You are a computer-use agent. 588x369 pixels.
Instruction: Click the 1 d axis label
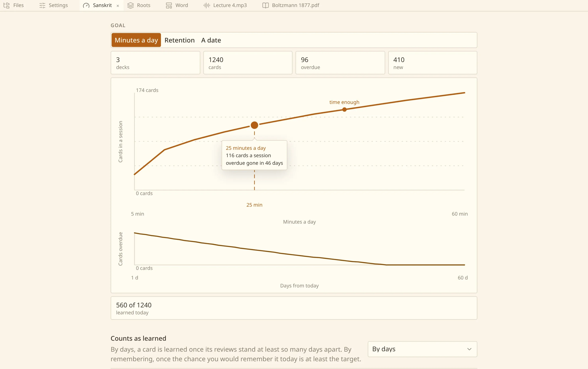pos(135,277)
